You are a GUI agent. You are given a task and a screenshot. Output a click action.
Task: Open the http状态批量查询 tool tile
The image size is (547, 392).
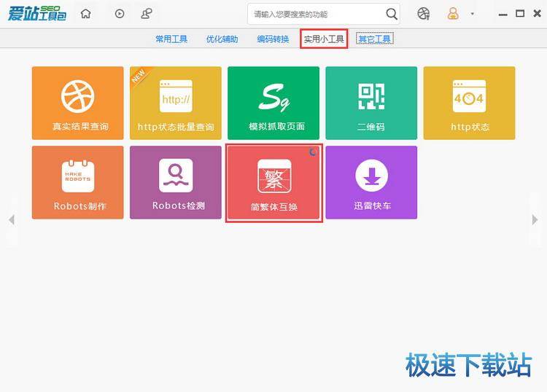coord(176,103)
